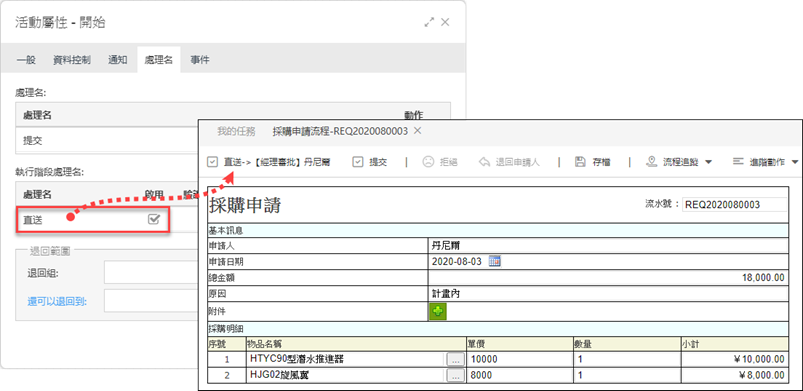
Task: Switch to 我的任務 tab
Action: point(236,131)
